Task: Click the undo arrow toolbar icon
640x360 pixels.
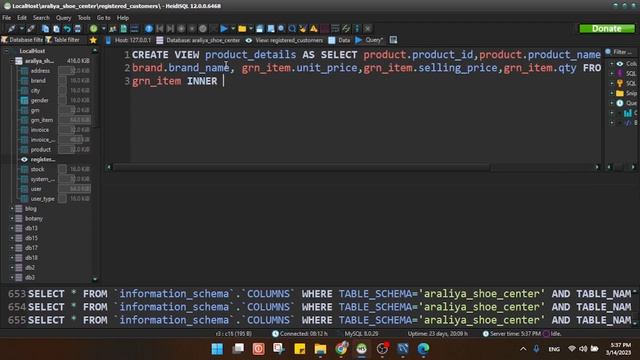Action: pos(67,29)
